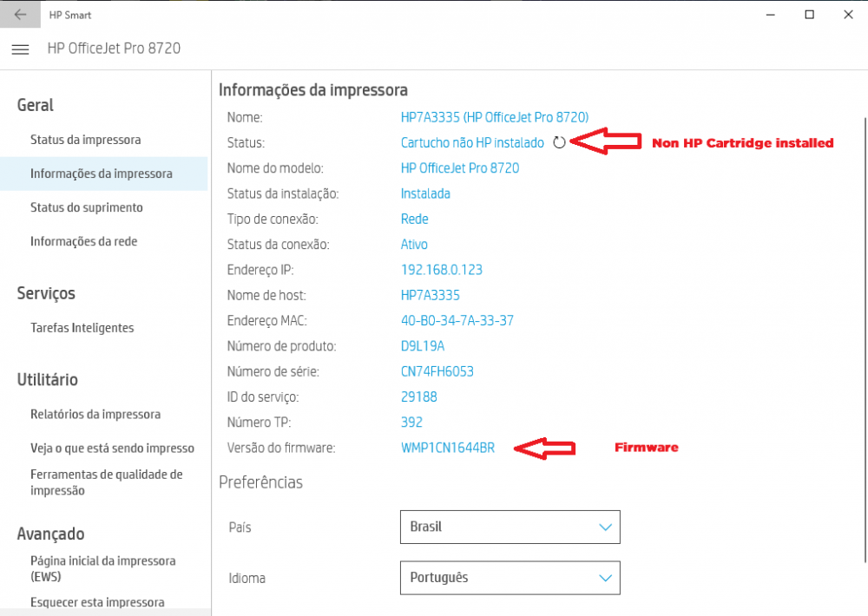Viewport: 868px width, 616px height.
Task: Open the Idioma dropdown showing Português
Action: (510, 578)
